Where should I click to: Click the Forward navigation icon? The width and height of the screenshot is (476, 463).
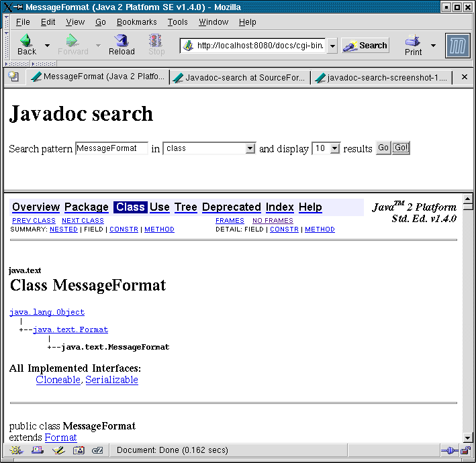point(73,44)
